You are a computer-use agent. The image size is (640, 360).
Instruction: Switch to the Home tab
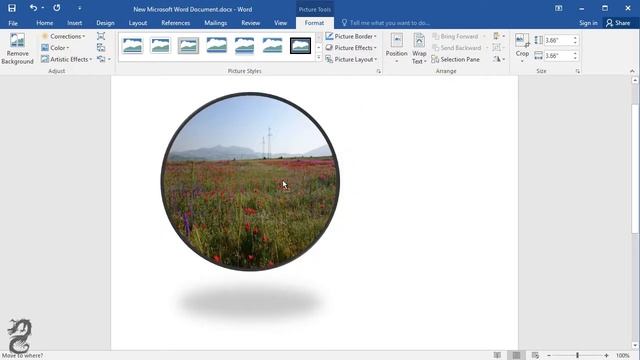(44, 23)
